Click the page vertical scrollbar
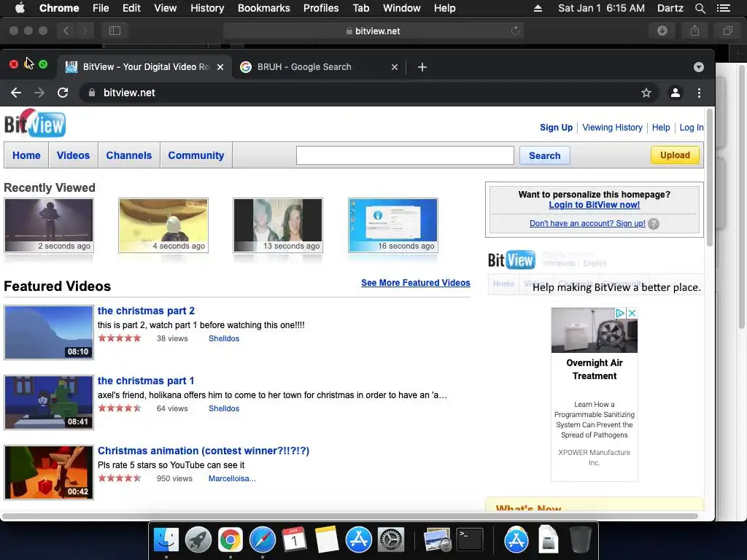This screenshot has height=560, width=747. pyautogui.click(x=709, y=178)
